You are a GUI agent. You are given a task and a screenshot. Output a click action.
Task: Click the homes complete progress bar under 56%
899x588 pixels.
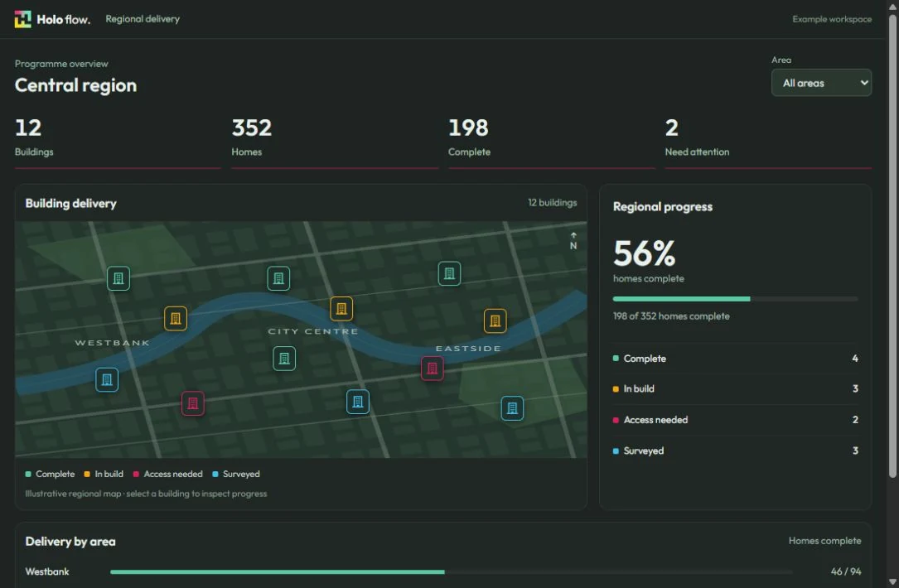click(x=735, y=299)
